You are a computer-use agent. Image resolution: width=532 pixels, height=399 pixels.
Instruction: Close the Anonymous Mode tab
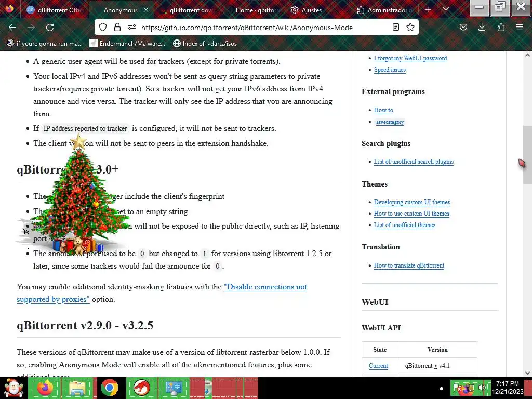[x=146, y=10]
